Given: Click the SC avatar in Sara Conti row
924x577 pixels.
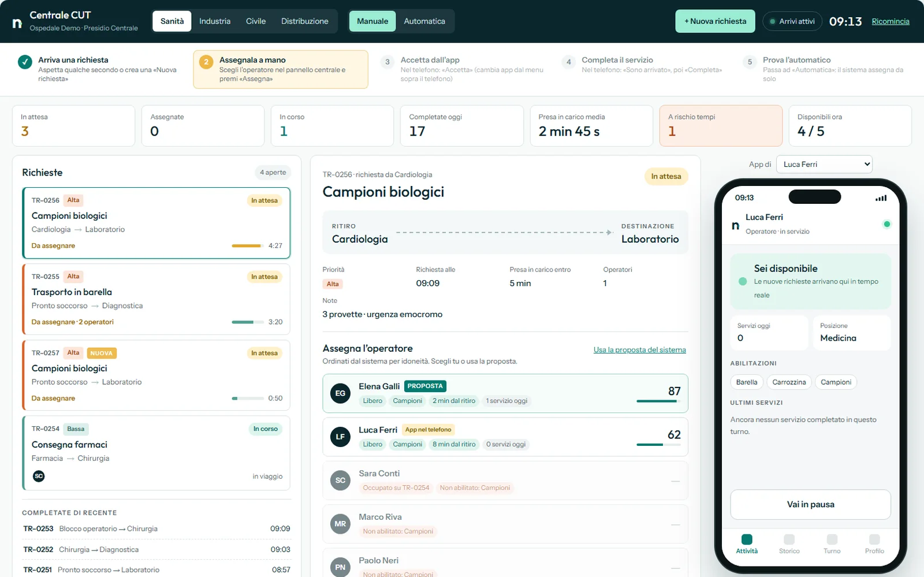Looking at the screenshot, I should (x=340, y=481).
